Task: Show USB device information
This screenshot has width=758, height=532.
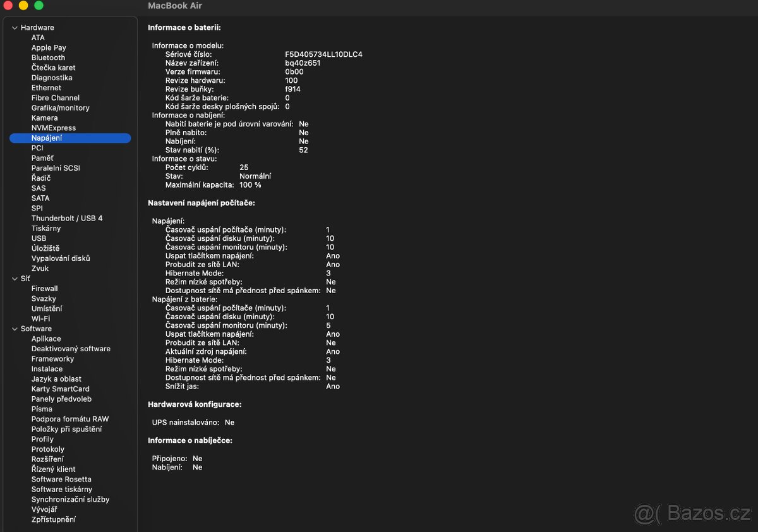Action: (39, 238)
